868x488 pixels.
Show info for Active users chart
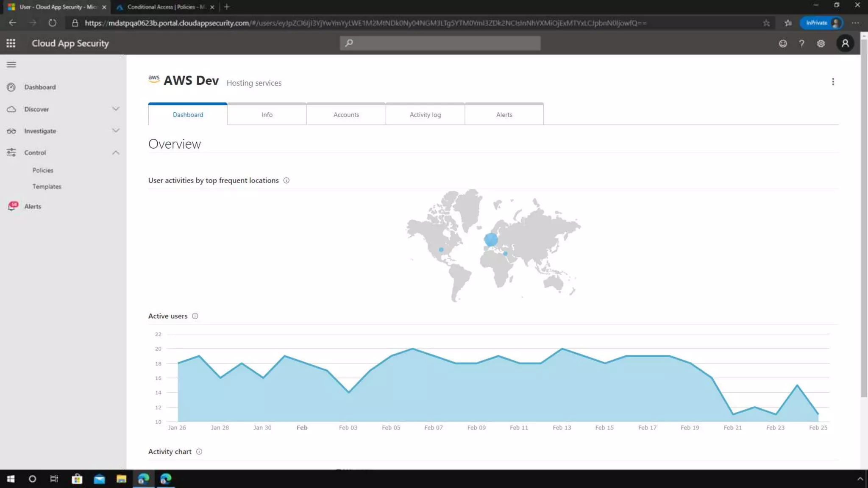[195, 316]
